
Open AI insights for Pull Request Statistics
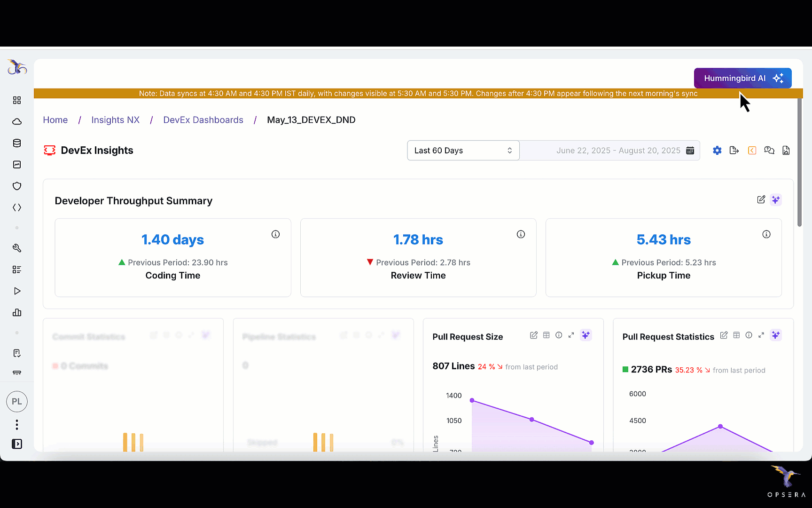tap(776, 335)
